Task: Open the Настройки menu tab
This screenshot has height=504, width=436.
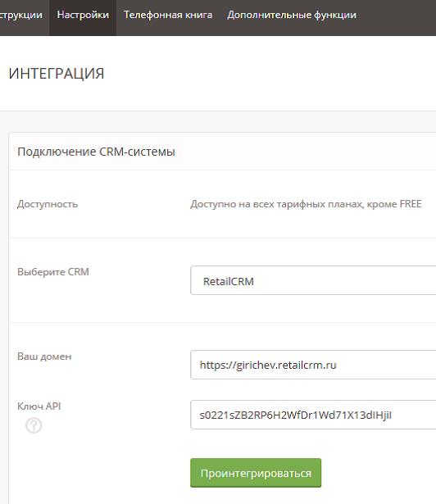Action: pos(83,16)
